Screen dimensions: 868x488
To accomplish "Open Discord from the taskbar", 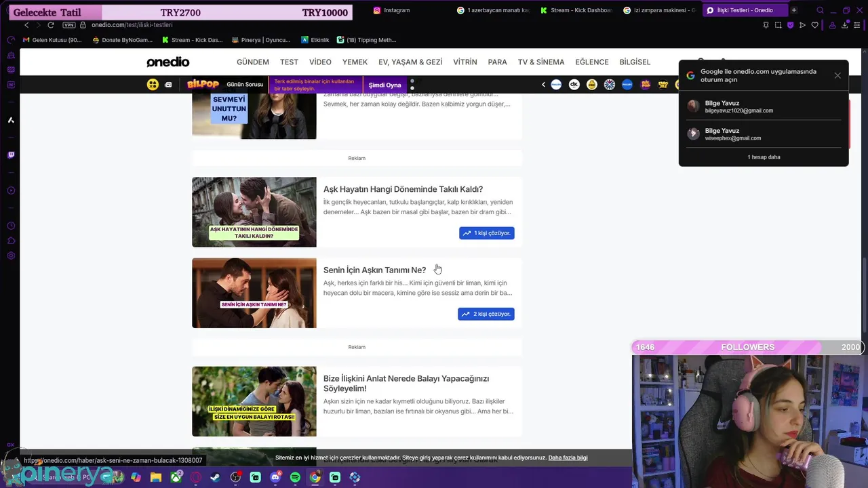I will coord(275,477).
